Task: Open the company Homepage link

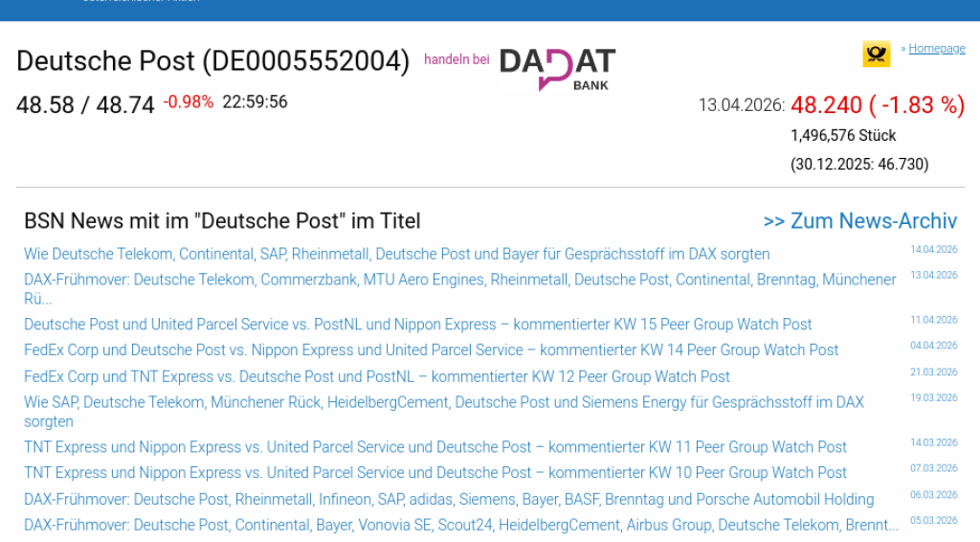Action: (x=936, y=48)
